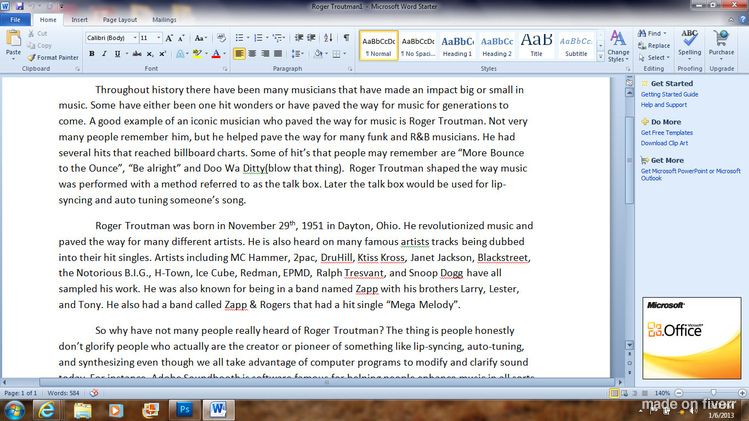This screenshot has height=421, width=749.
Task: Click the vertical scrollbar down arrow
Action: tap(630, 345)
